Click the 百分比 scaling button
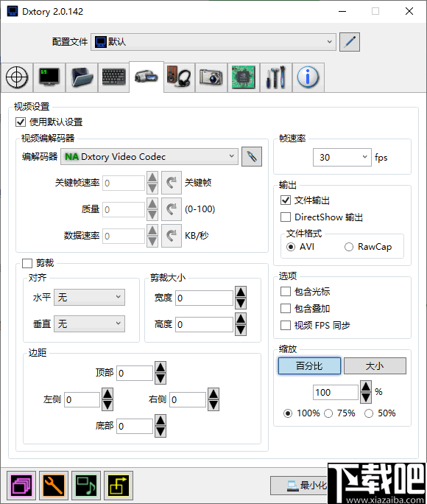This screenshot has height=504, width=427. point(309,365)
